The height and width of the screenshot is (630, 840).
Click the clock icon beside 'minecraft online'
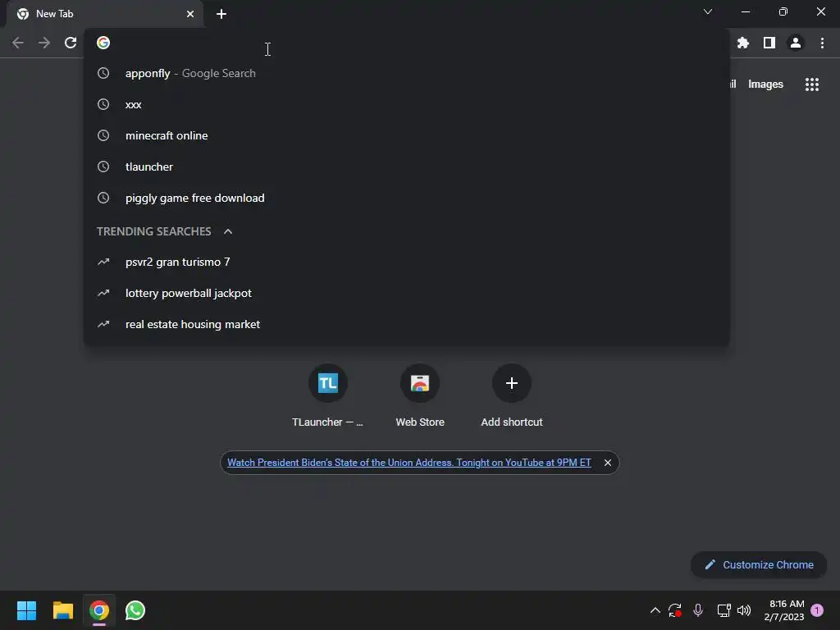[x=103, y=135]
